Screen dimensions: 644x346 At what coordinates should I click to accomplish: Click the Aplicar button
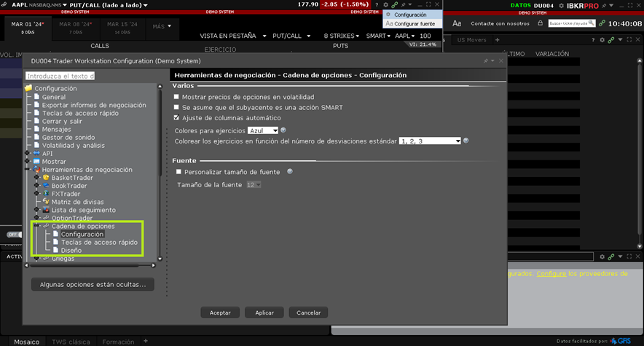coord(264,312)
